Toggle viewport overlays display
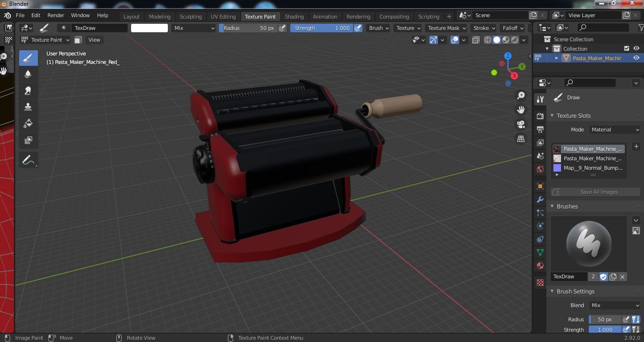The image size is (644, 342). coord(454,40)
